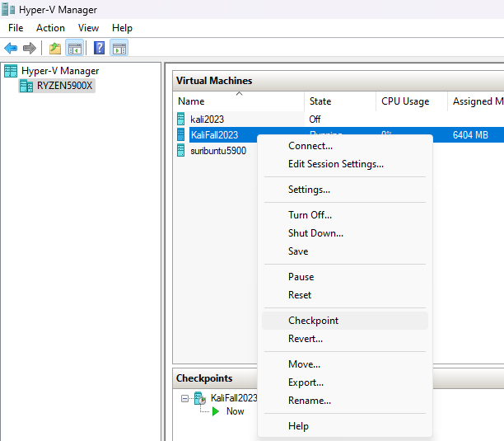
Task: Open Settings... from the context menu
Action: pos(345,190)
